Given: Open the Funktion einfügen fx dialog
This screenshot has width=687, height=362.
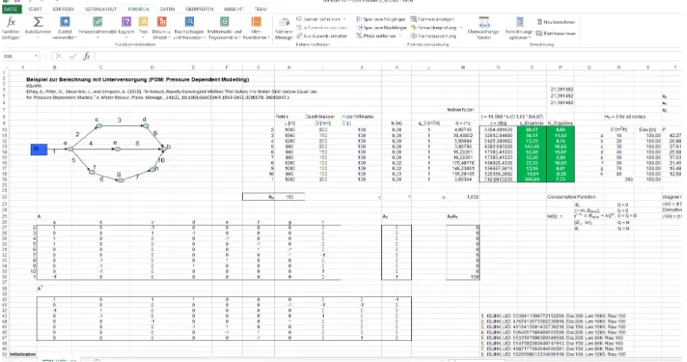Looking at the screenshot, I should click(x=11, y=28).
